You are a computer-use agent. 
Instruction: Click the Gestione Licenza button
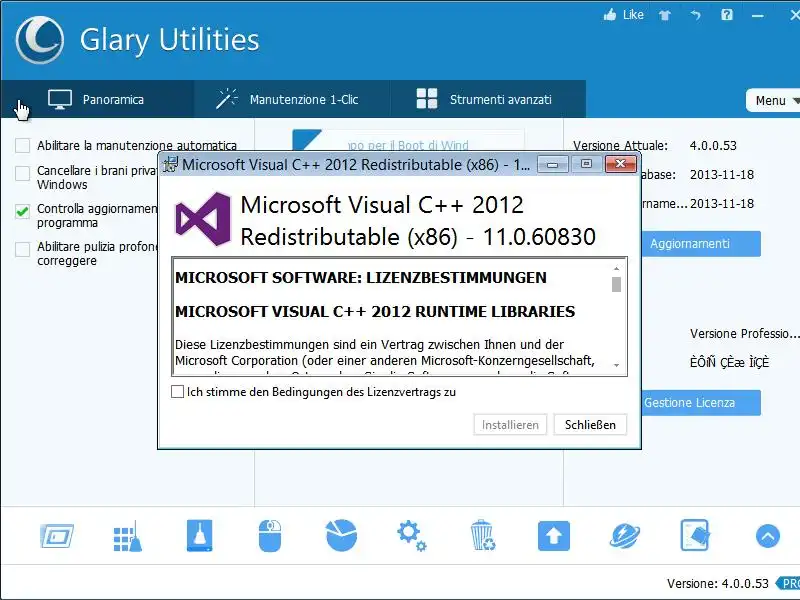701,403
